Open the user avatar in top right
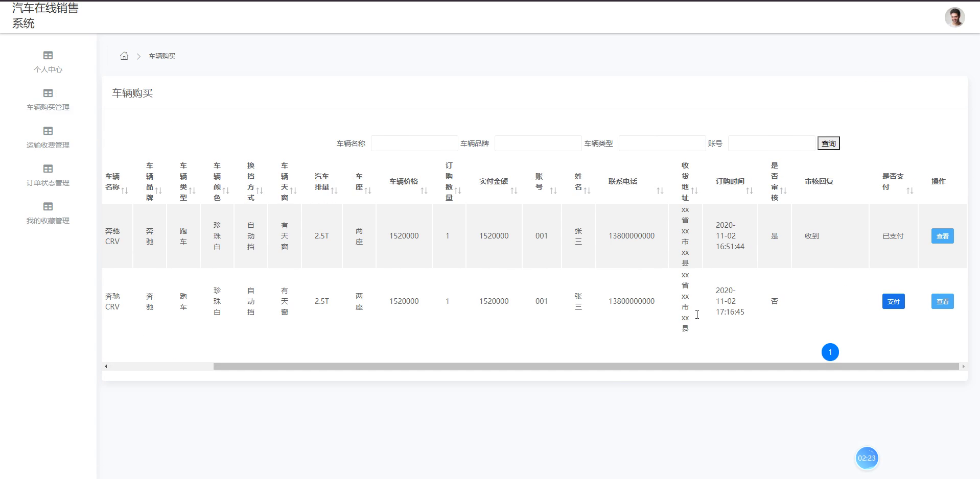Viewport: 980px width, 479px height. (x=954, y=17)
